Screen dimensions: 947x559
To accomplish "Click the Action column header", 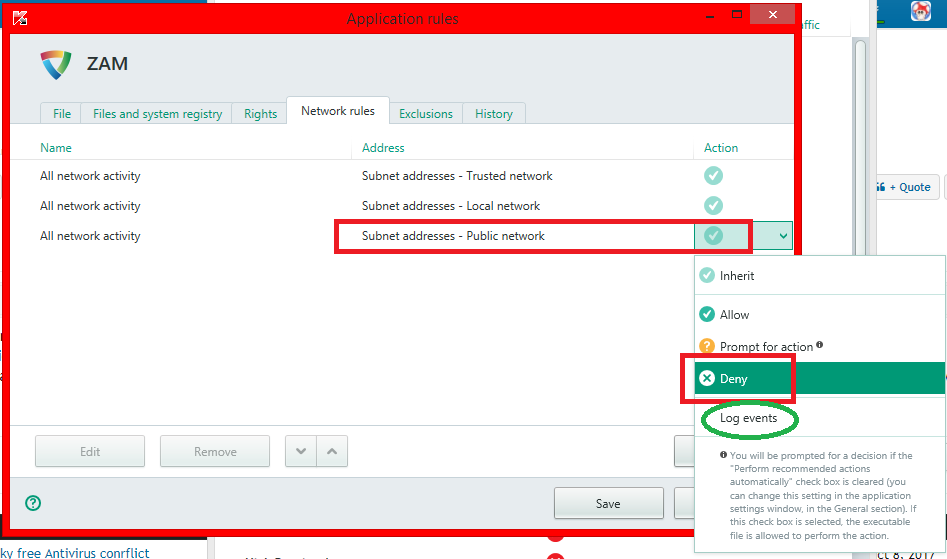I will [x=721, y=148].
